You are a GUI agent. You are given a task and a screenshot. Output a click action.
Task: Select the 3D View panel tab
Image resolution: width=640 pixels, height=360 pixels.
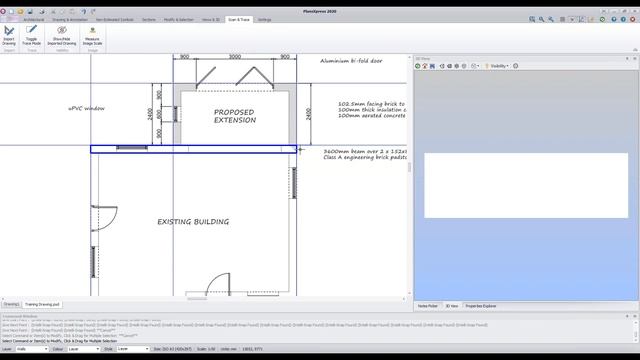[x=451, y=306]
